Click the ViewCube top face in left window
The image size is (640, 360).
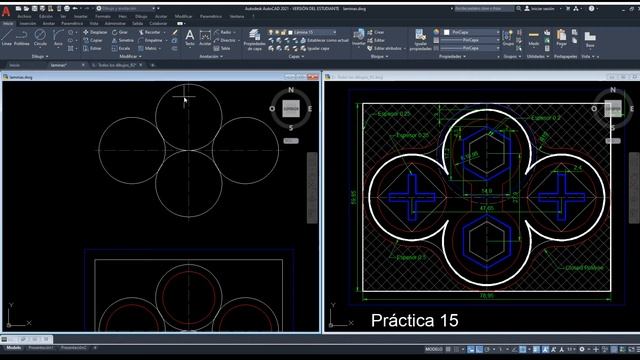[x=291, y=109]
